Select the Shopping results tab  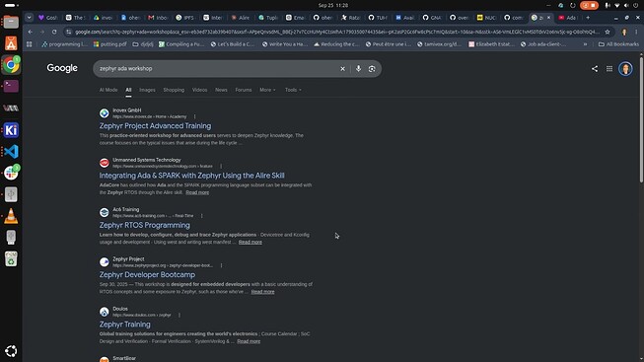(x=174, y=90)
